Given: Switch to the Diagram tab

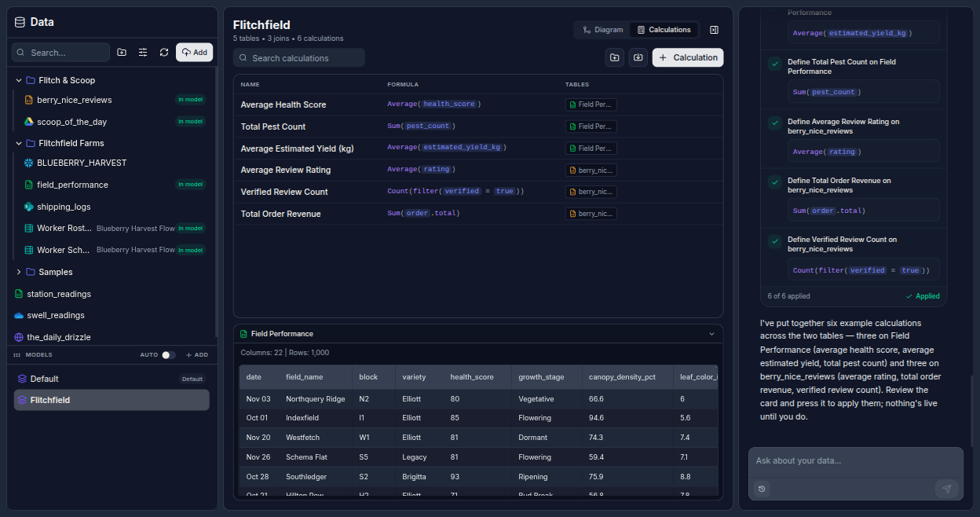Looking at the screenshot, I should (602, 30).
